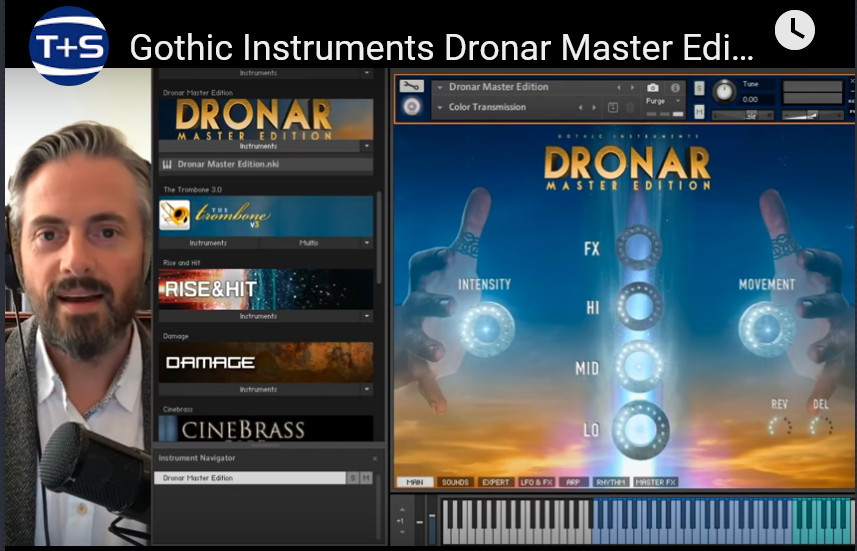857x551 pixels.
Task: Switch to the SOUNDS page tab
Action: (x=455, y=482)
